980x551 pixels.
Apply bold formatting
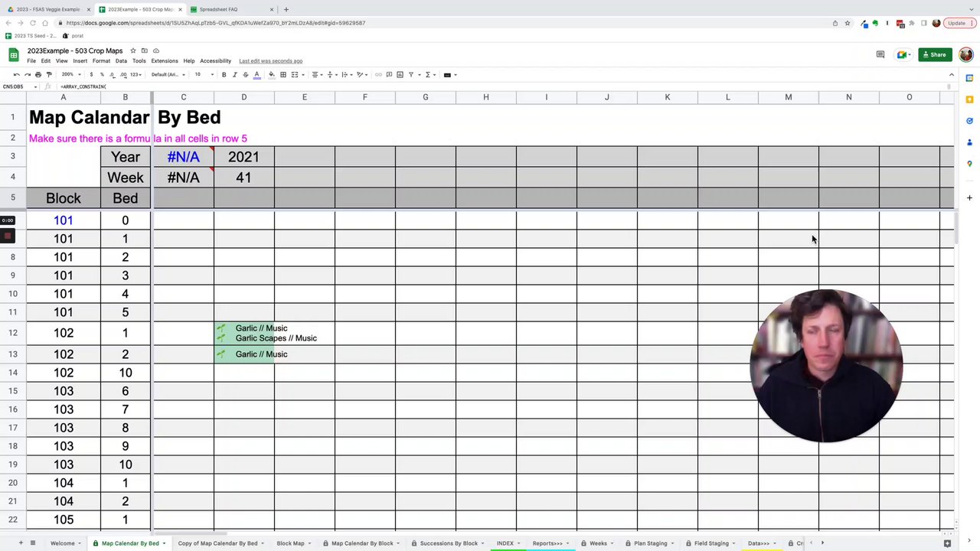[x=224, y=74]
